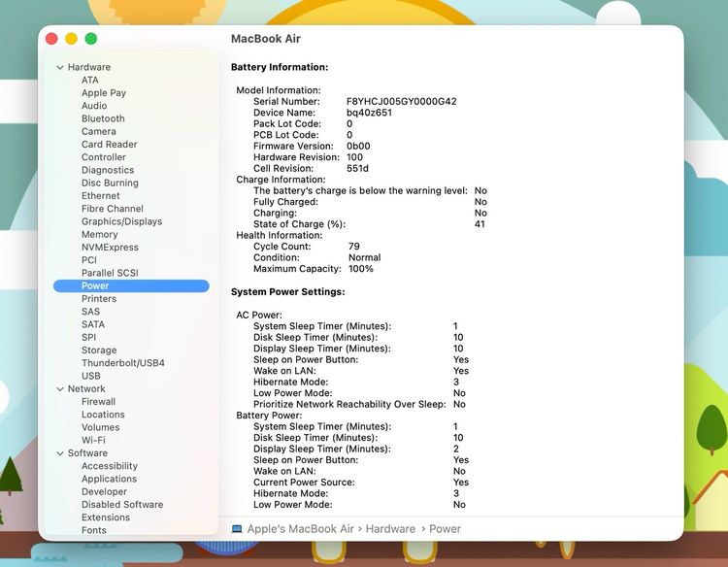Screen dimensions: 728x567
Task: Click the State of Charge value 41
Action: point(480,224)
